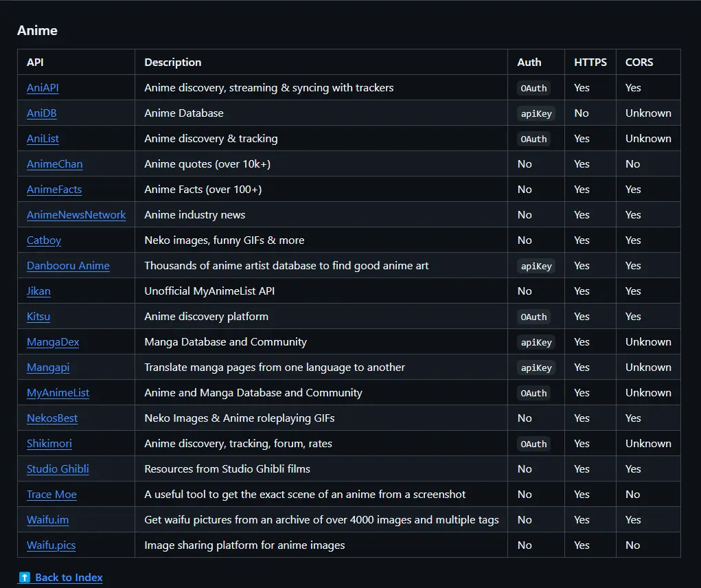Screen dimensions: 701x588
Task: Click the up-arrow icon beside Back to Index
Action: coord(25,578)
